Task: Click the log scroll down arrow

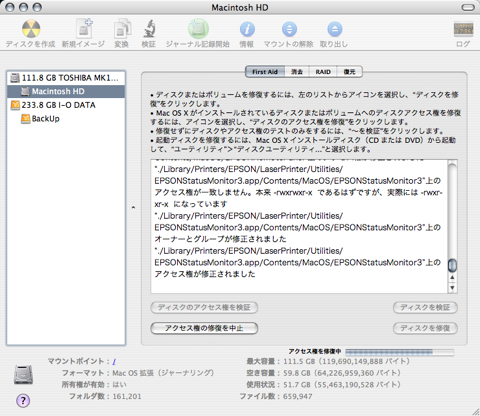Action: pyautogui.click(x=452, y=288)
